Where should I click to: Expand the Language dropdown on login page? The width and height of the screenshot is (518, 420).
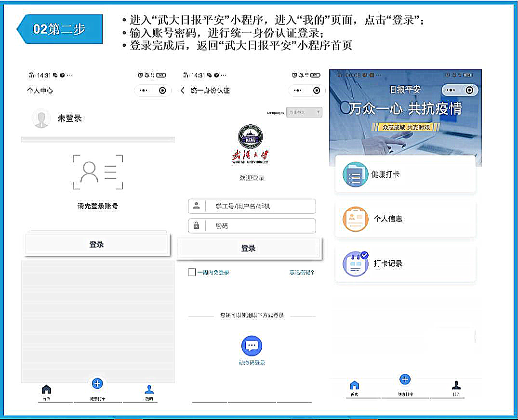304,113
